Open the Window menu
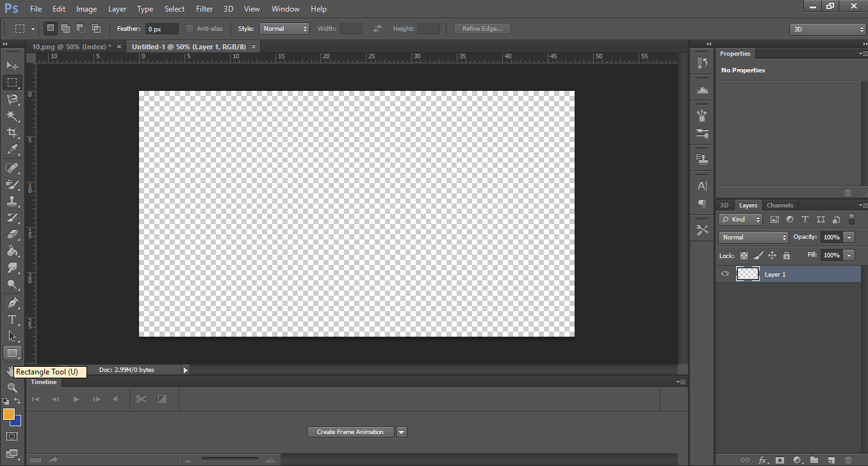 286,9
